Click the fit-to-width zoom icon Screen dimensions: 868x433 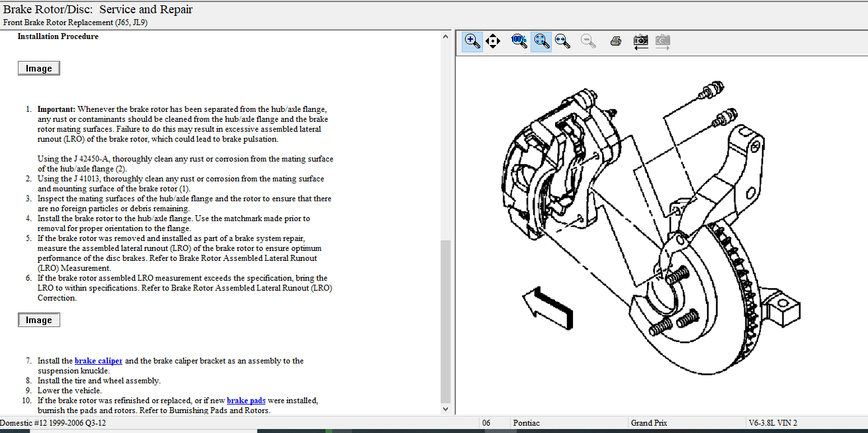[563, 41]
